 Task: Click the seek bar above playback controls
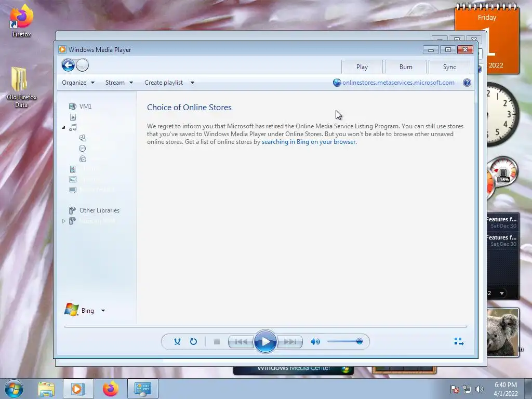coord(265,326)
